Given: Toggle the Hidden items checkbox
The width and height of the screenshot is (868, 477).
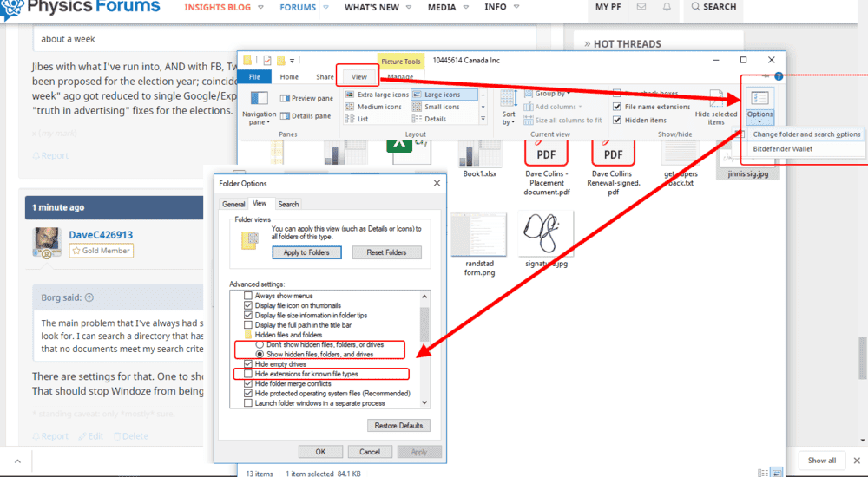Looking at the screenshot, I should tap(616, 120).
